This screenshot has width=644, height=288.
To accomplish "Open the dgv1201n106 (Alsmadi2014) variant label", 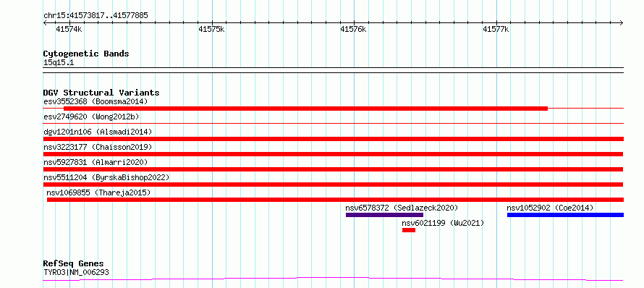I will pos(98,132).
